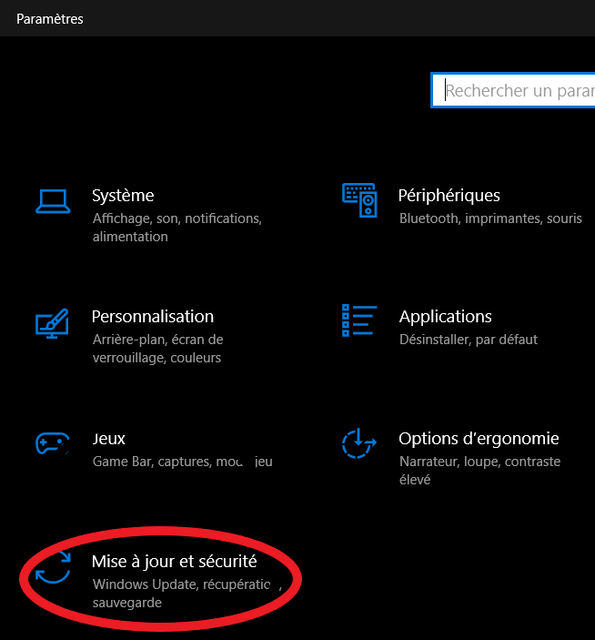Click 'Arrière-plan, écran de verrouillage, couleurs' text
Image resolution: width=595 pixels, height=640 pixels.
tap(158, 349)
